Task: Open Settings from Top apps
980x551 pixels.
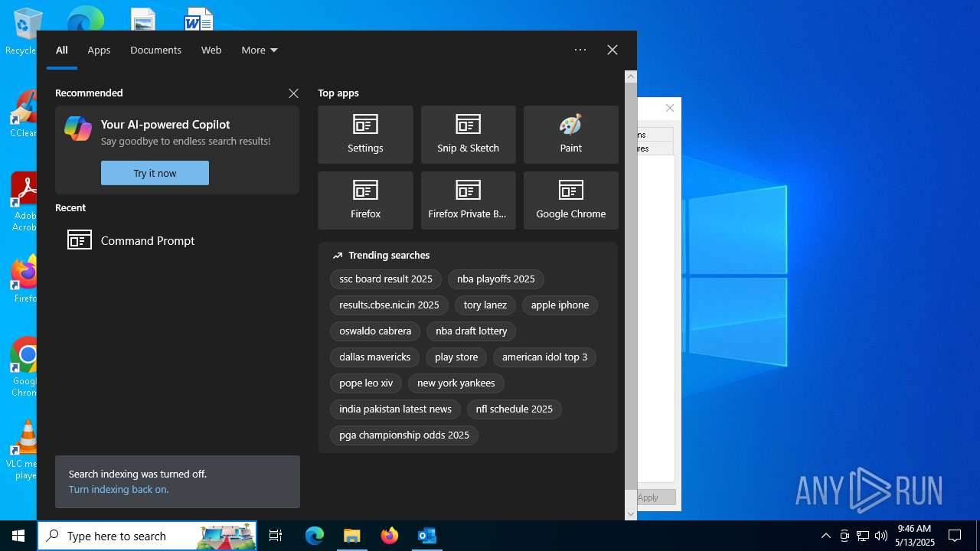Action: [365, 135]
